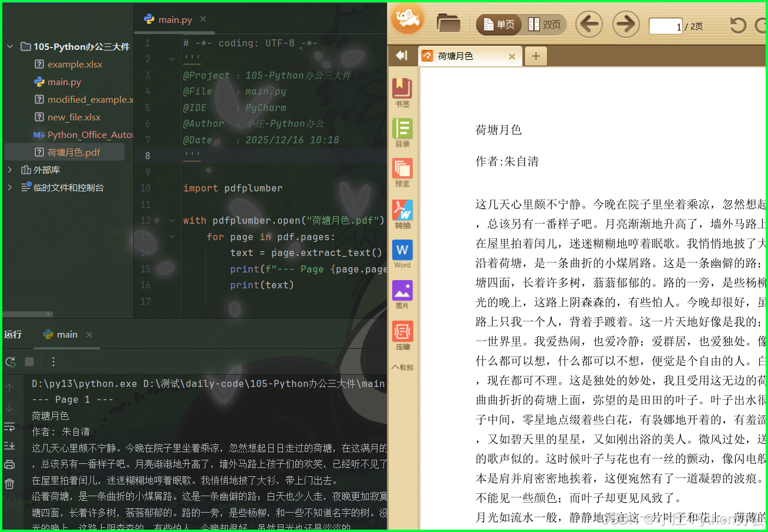Print the console output
This screenshot has width=768, height=532.
[x=9, y=464]
